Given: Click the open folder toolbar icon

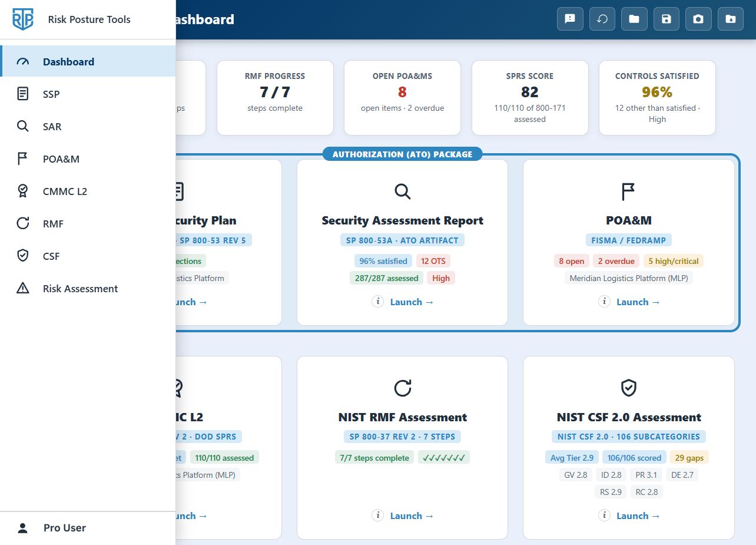Looking at the screenshot, I should (634, 19).
